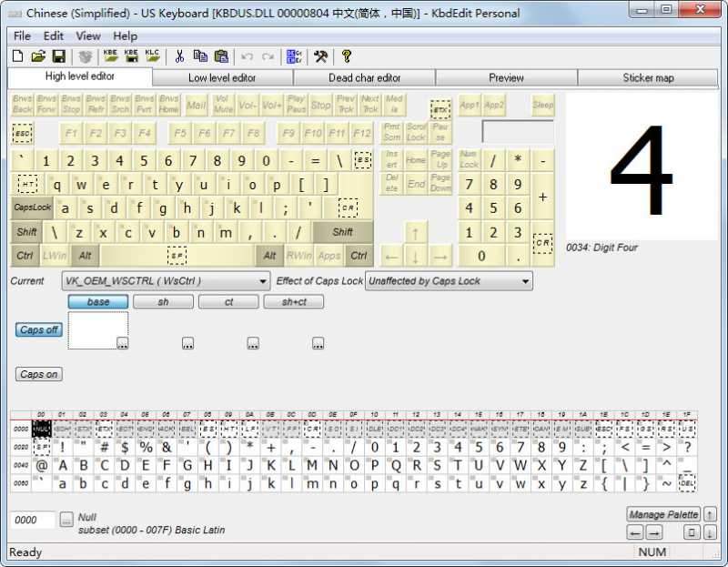The width and height of the screenshot is (728, 567).
Task: Click the Manage Palette button
Action: (x=663, y=514)
